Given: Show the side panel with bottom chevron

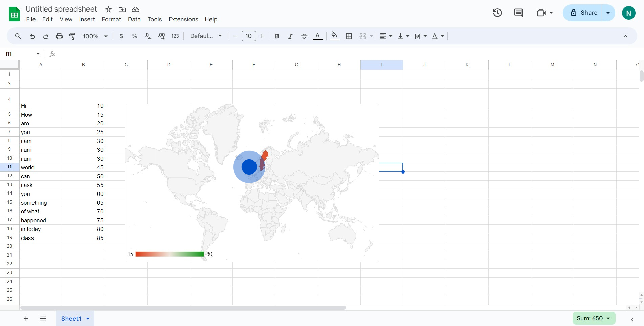Looking at the screenshot, I should point(632,319).
